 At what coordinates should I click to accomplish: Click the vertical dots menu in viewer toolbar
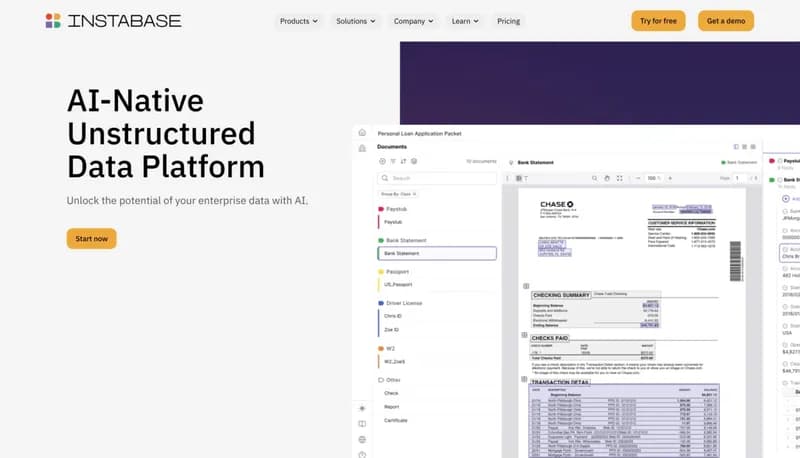[507, 179]
